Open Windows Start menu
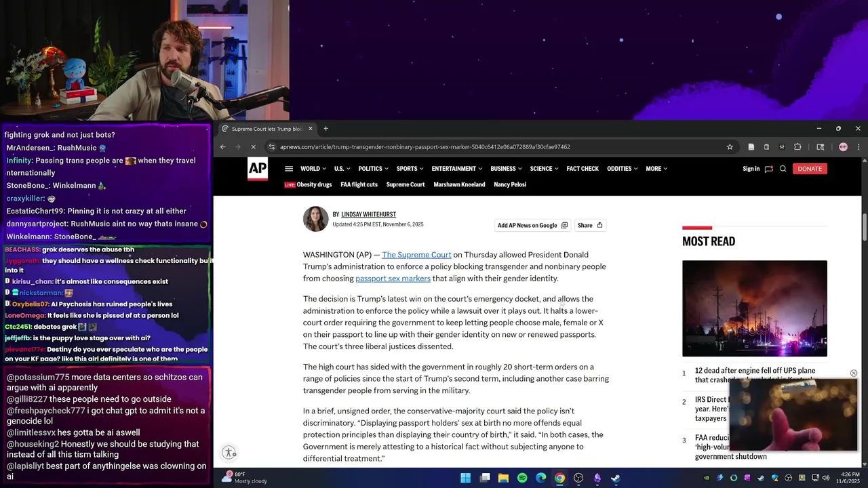This screenshot has width=868, height=488. tap(466, 478)
